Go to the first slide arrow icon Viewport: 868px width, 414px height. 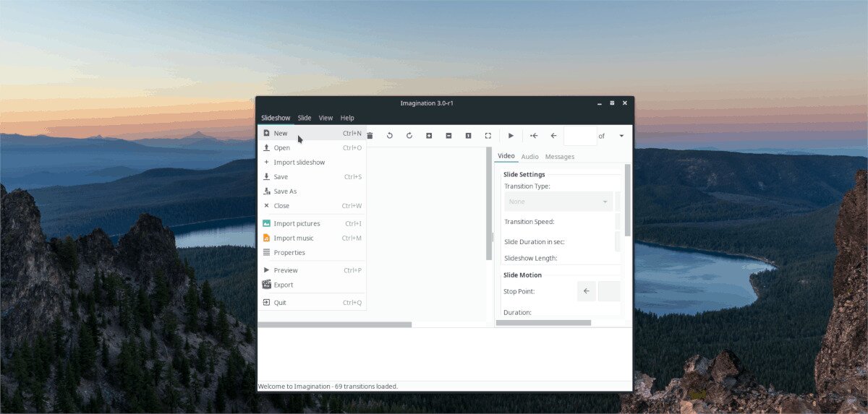(x=534, y=136)
